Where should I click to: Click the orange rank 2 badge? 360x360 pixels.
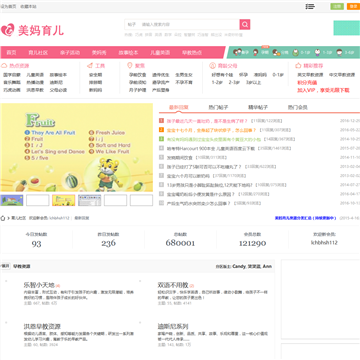click(x=161, y=130)
